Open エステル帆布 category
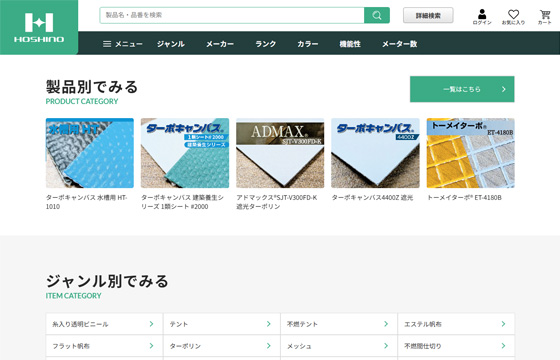The height and width of the screenshot is (360, 560). pyautogui.click(x=456, y=324)
